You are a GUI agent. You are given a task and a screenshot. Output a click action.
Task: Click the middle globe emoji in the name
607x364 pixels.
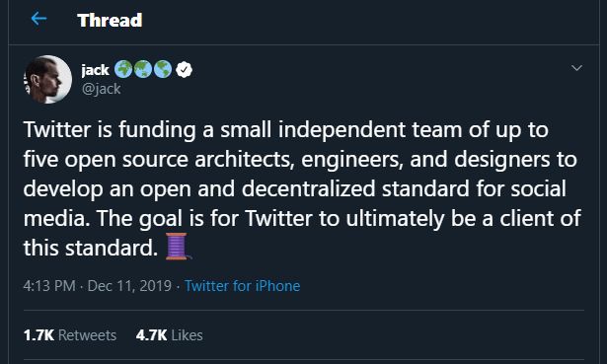[x=143, y=70]
